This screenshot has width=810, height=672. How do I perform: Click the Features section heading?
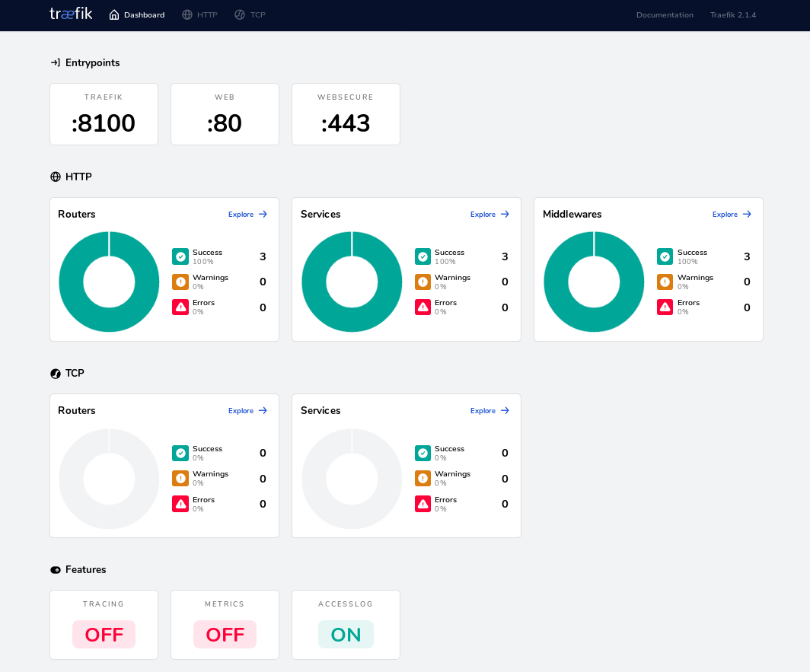tap(86, 570)
